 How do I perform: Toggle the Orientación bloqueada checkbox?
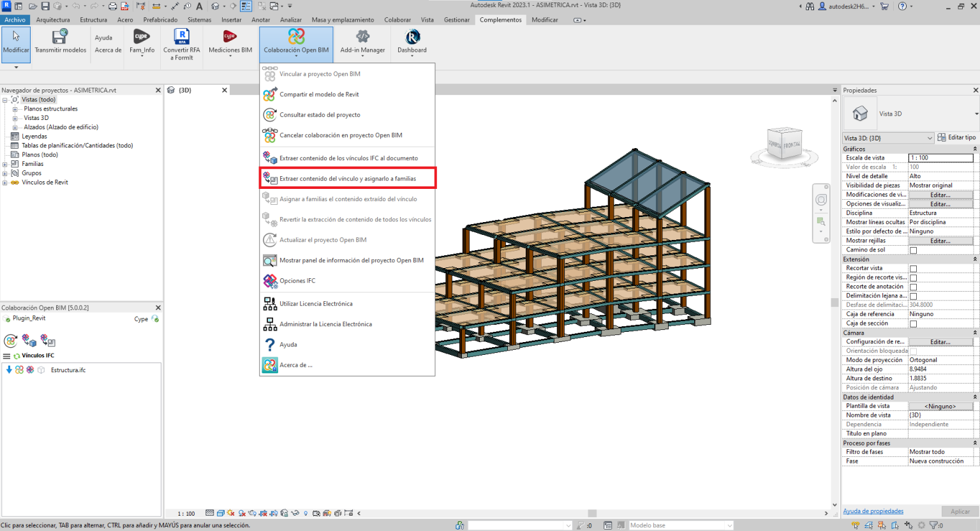click(x=913, y=351)
